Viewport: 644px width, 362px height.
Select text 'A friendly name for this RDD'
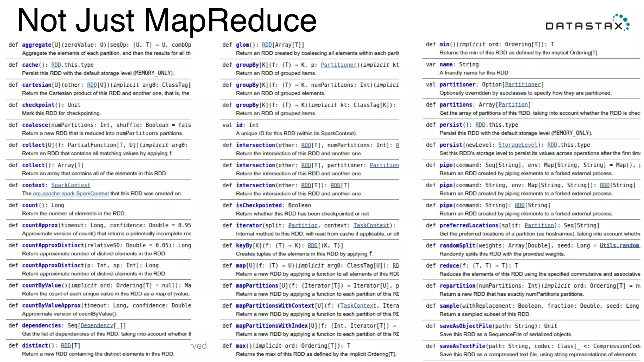(x=474, y=73)
